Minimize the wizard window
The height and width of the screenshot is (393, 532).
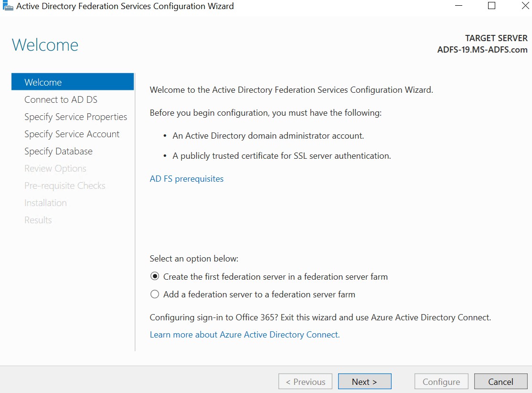[x=459, y=6]
